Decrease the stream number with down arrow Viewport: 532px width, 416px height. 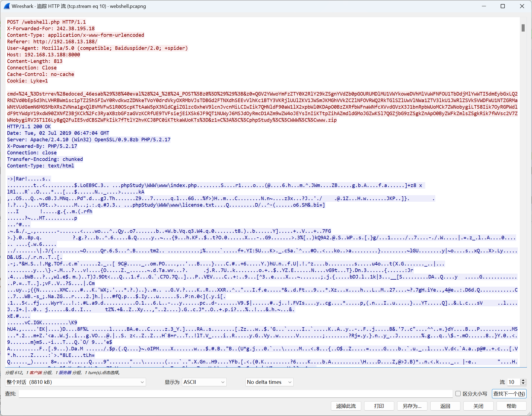point(523,384)
